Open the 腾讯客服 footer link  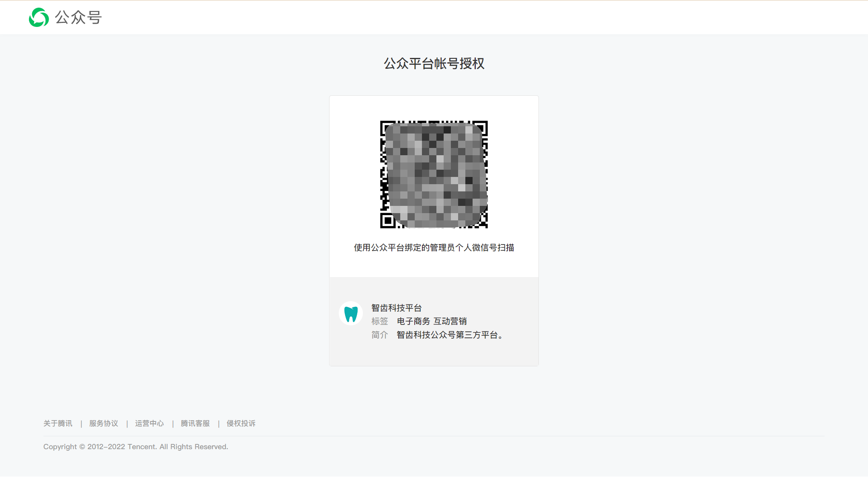[195, 423]
